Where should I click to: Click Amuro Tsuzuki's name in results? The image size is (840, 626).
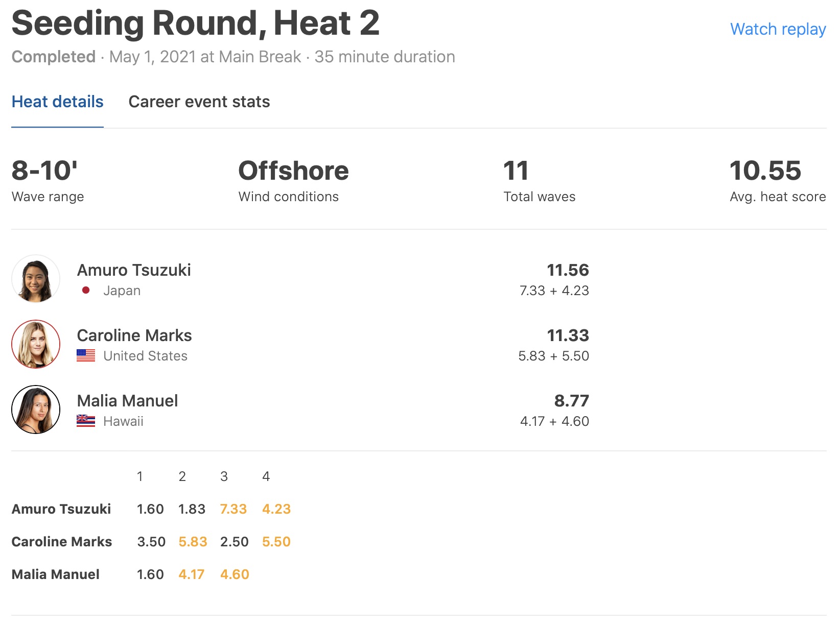[x=134, y=270]
